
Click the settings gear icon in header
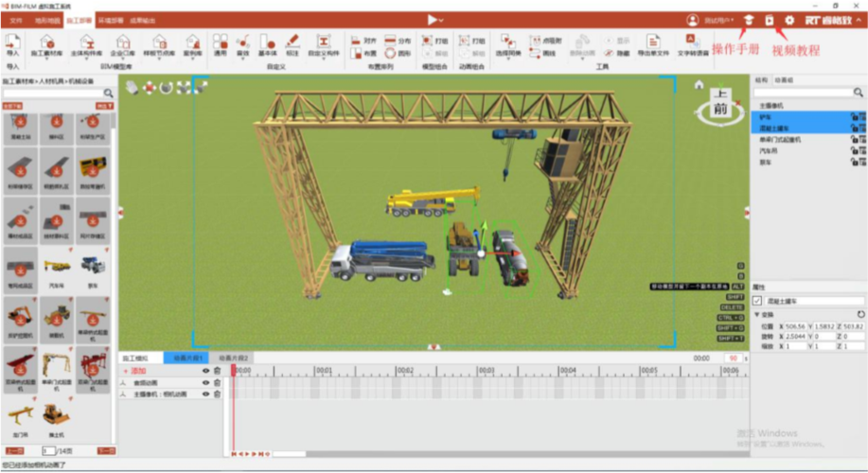(789, 20)
